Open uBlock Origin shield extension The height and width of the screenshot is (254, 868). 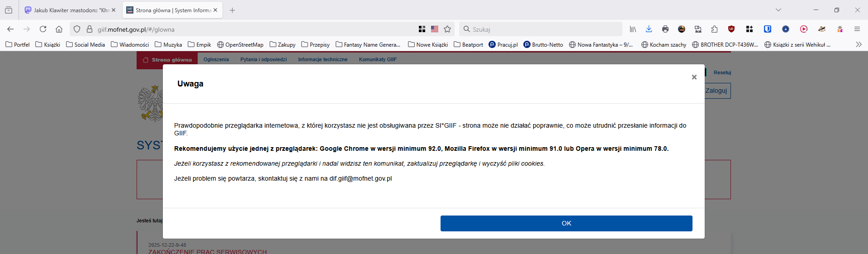coord(731,29)
